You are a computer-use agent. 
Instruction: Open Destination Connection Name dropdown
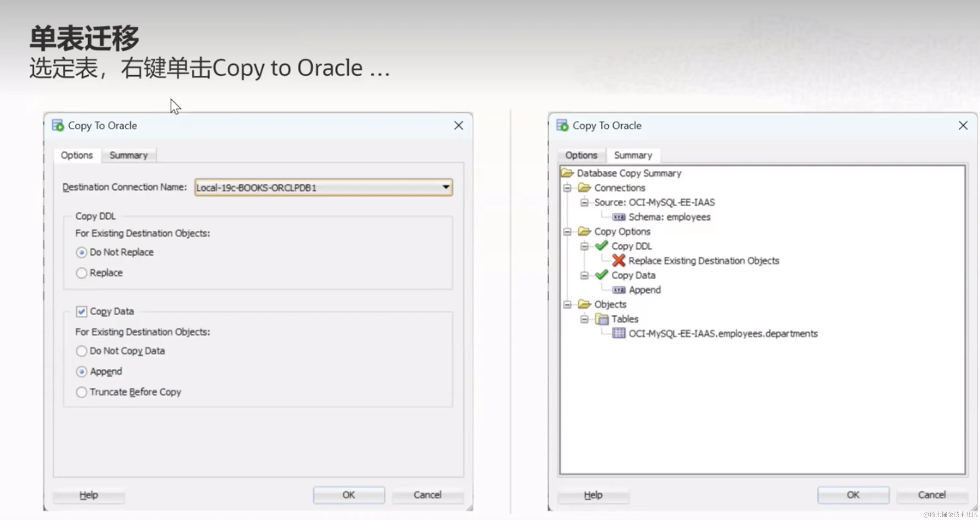point(445,187)
